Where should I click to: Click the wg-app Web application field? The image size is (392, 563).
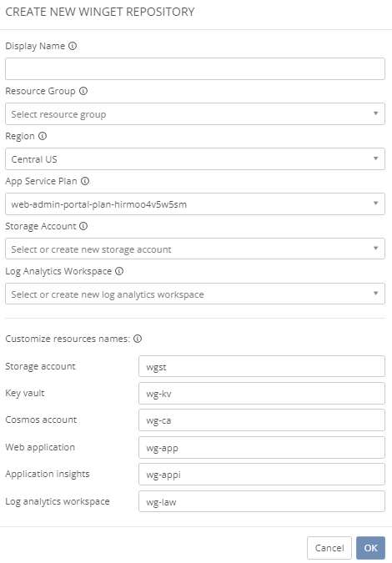click(262, 447)
